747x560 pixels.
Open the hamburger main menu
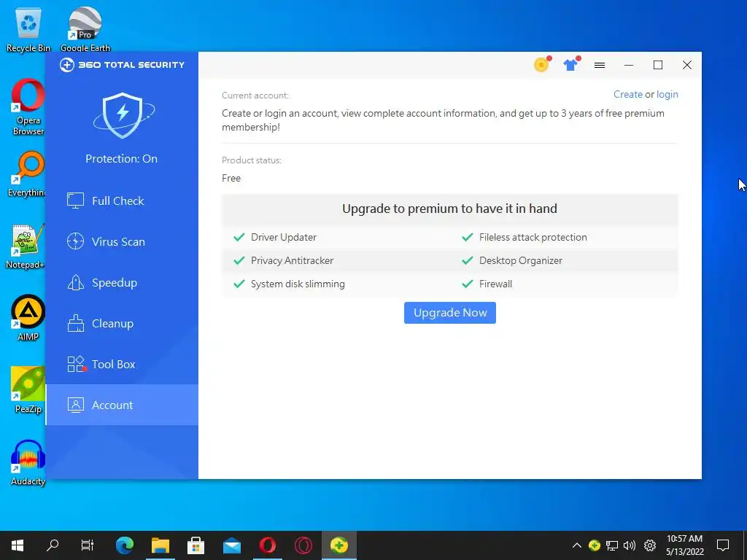pyautogui.click(x=600, y=65)
